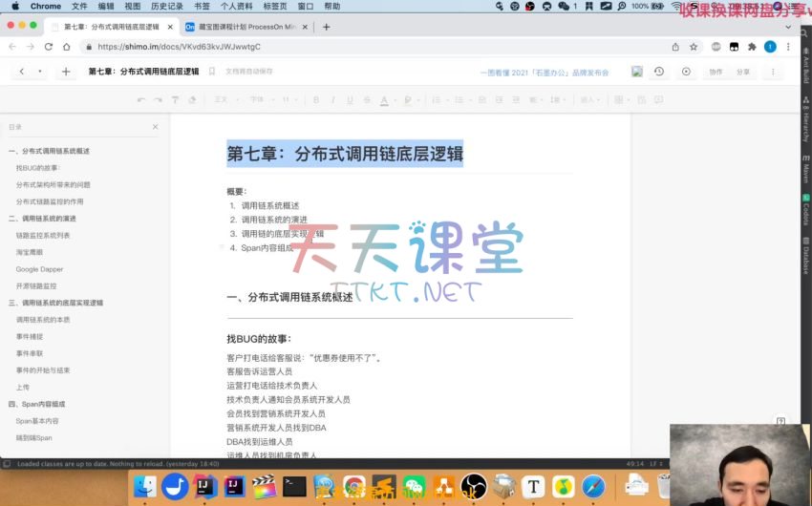Image resolution: width=812 pixels, height=506 pixels.
Task: Open the 石墨办公 品牌发布会 link
Action: 544,72
